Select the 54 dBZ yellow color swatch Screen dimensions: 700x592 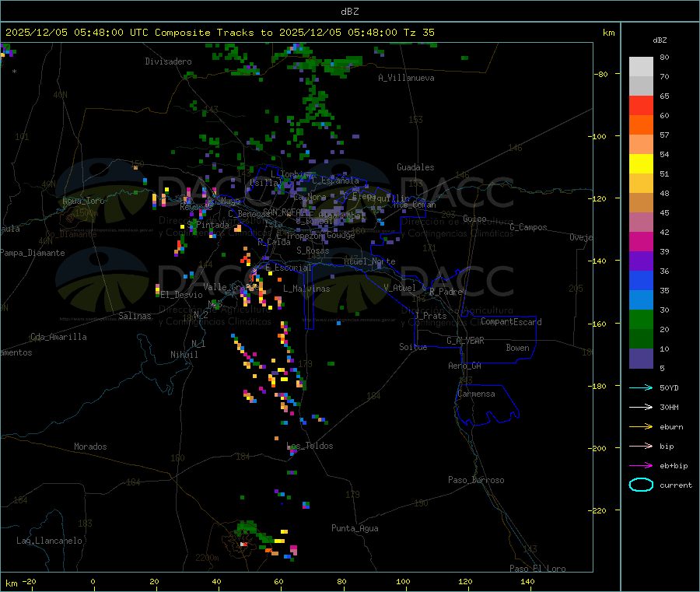point(641,164)
